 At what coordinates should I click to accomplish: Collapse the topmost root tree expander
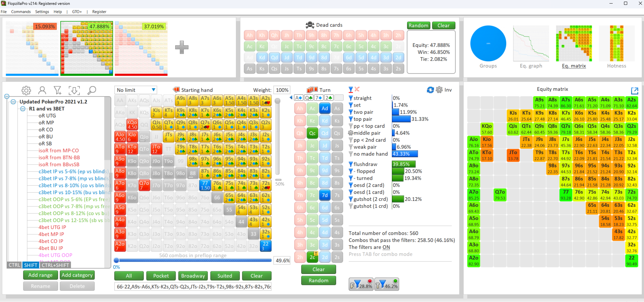pos(6,96)
